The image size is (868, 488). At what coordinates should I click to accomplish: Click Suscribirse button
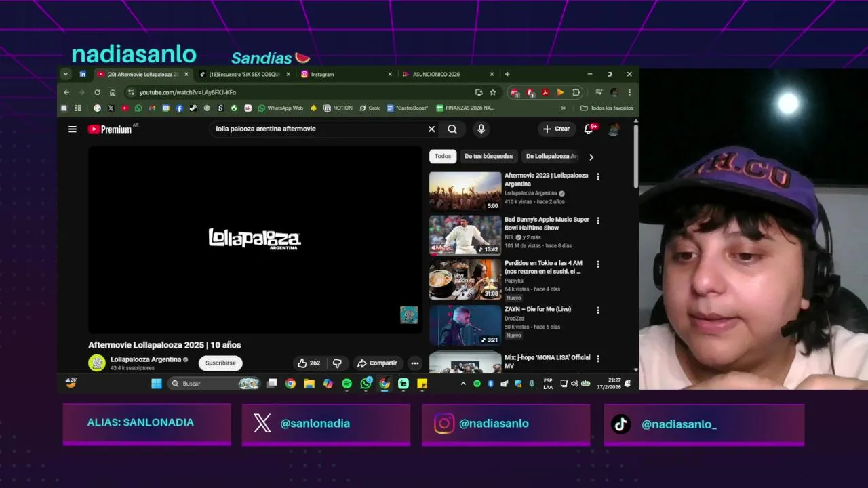pos(220,363)
